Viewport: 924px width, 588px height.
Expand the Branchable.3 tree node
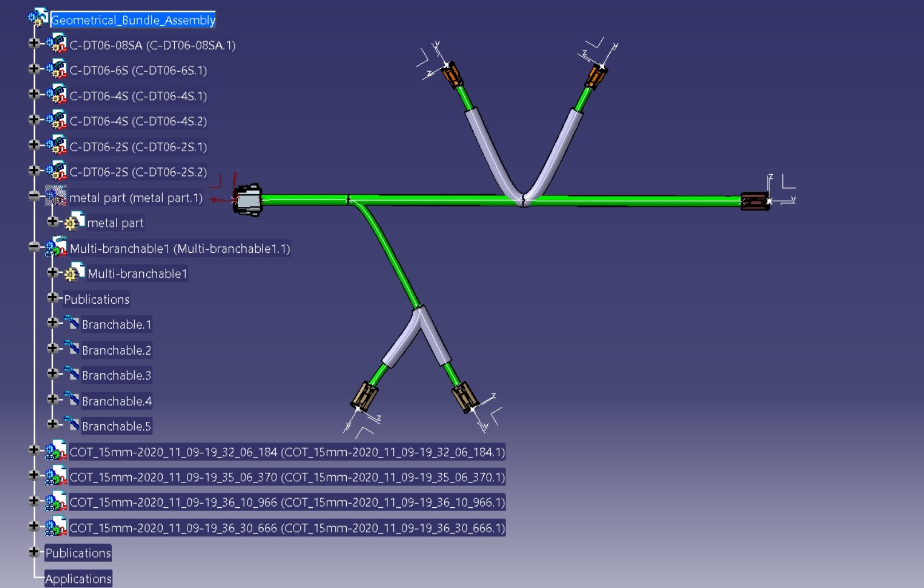(x=53, y=373)
